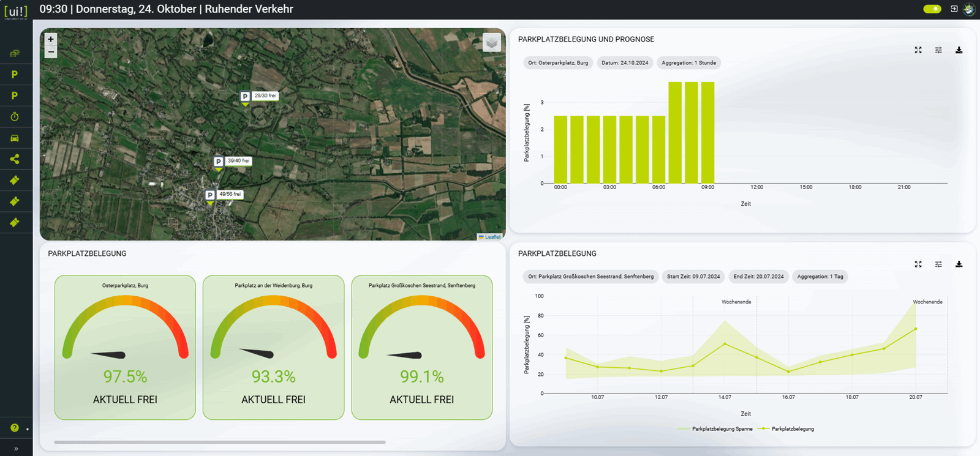Click the car icon in the sidebar

pyautogui.click(x=15, y=138)
